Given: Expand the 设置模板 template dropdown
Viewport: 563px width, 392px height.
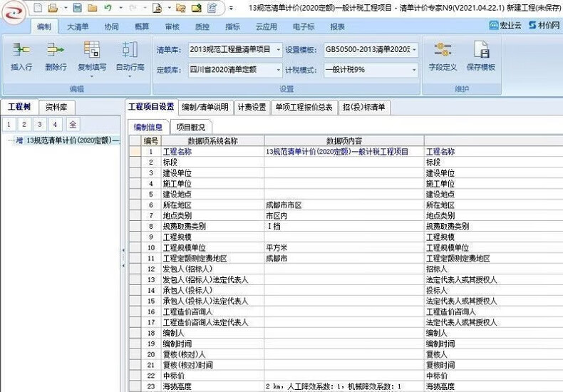Looking at the screenshot, I should (413, 50).
